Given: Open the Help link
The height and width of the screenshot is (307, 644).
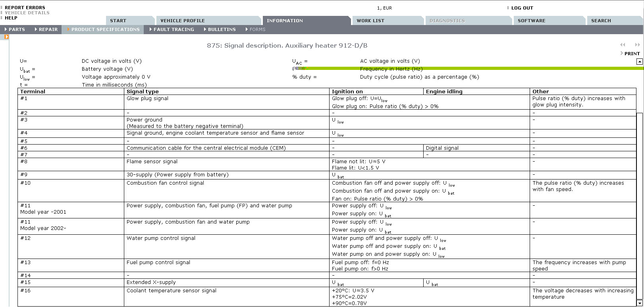Looking at the screenshot, I should click(x=11, y=18).
